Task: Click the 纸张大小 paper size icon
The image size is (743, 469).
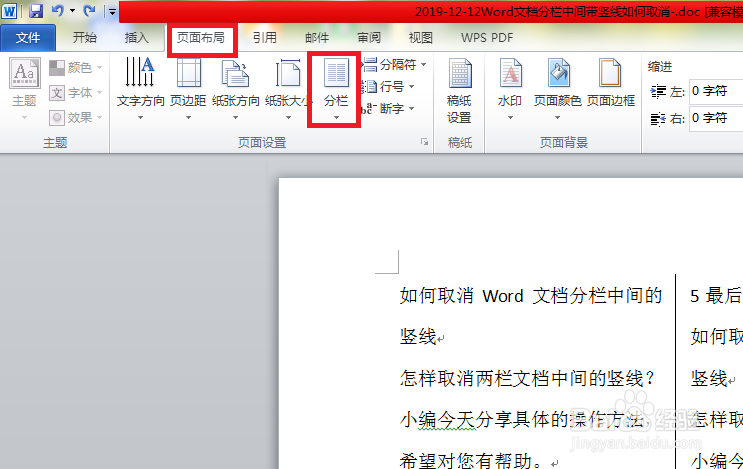Action: pyautogui.click(x=288, y=72)
